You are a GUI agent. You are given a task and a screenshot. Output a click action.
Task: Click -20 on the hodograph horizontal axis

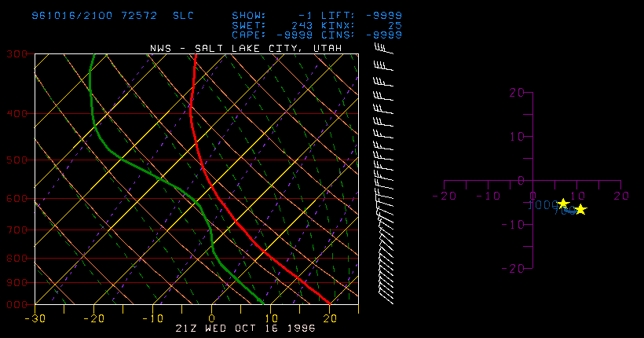coord(445,197)
